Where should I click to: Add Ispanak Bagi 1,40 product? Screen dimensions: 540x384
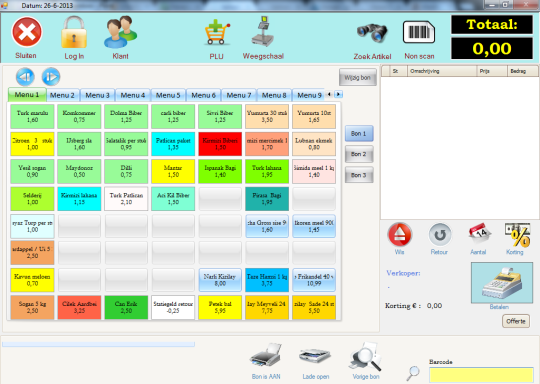220,171
